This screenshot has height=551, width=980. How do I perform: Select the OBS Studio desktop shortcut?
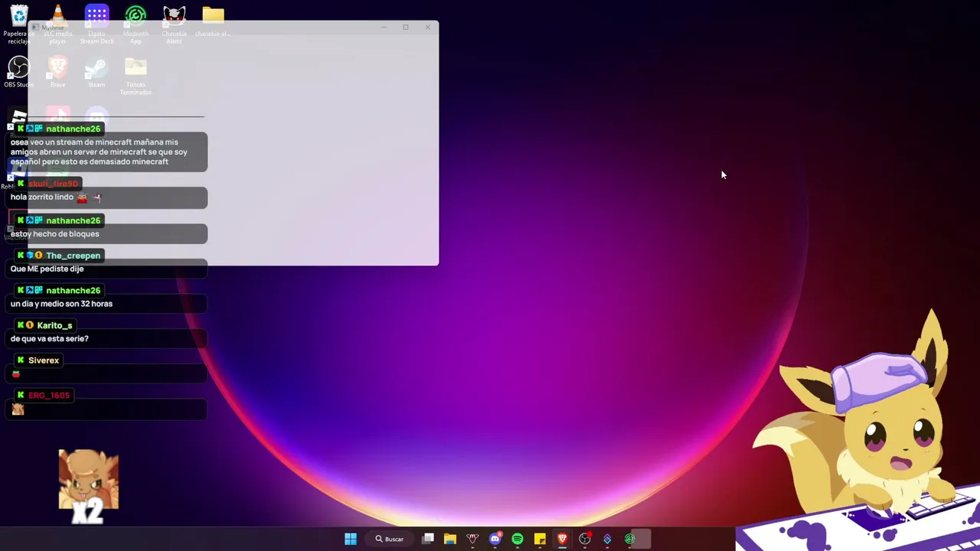click(x=18, y=73)
